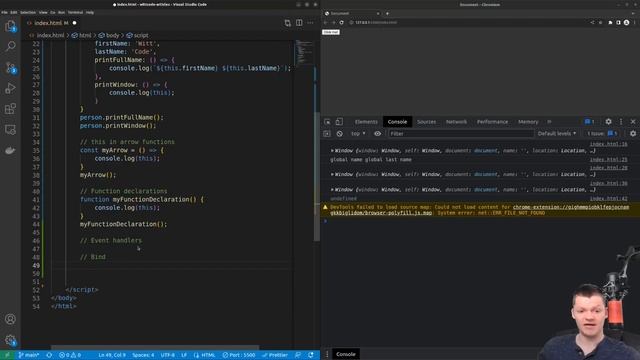Open the top JavaScript context dropdown
640x360 pixels.
[x=358, y=133]
